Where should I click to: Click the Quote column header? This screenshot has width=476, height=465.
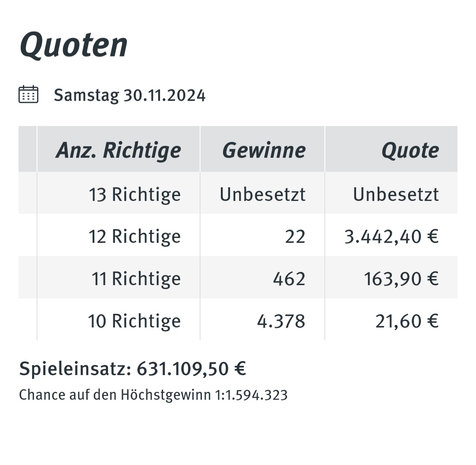pyautogui.click(x=410, y=150)
